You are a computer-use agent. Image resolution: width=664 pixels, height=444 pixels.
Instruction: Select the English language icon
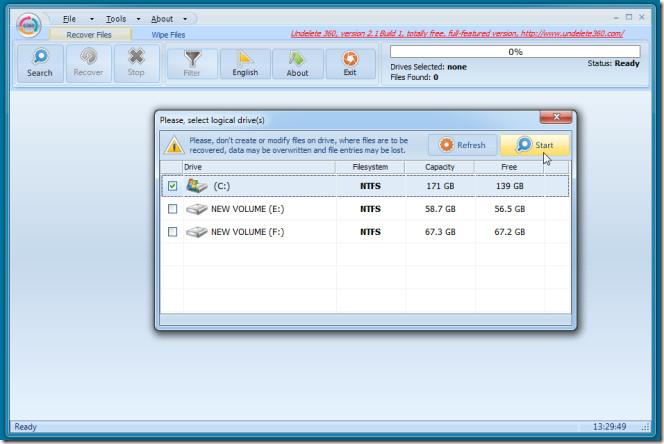point(245,62)
